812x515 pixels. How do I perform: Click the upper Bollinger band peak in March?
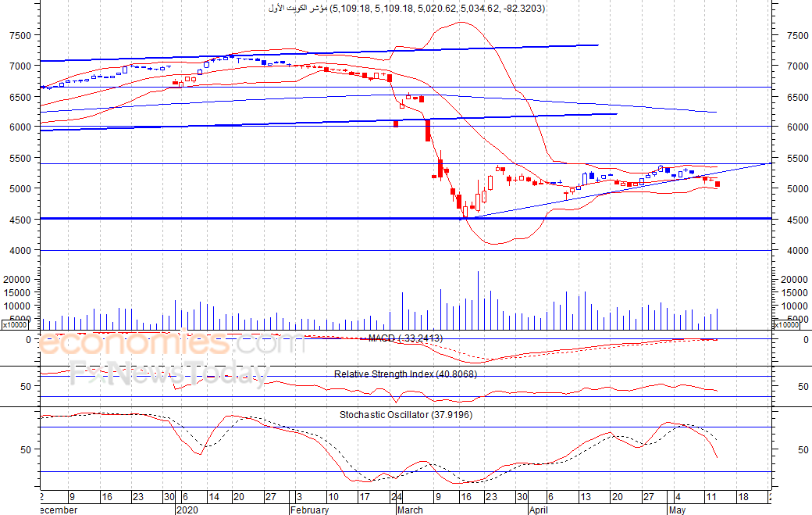(x=461, y=23)
